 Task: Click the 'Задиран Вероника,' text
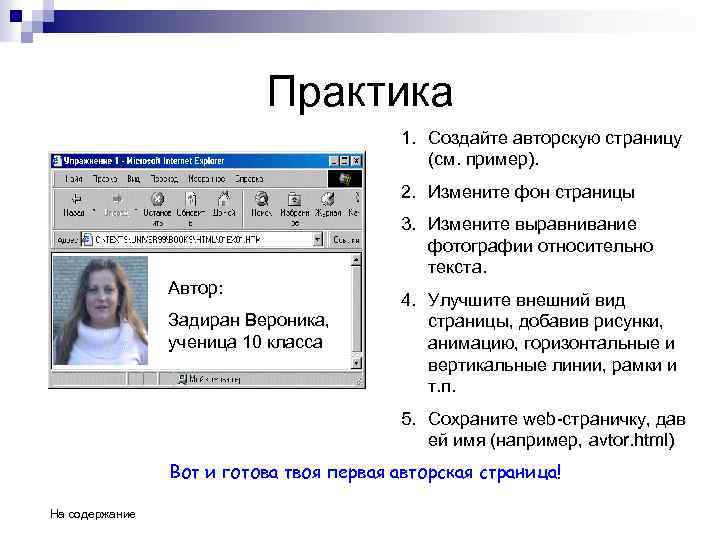pyautogui.click(x=248, y=320)
